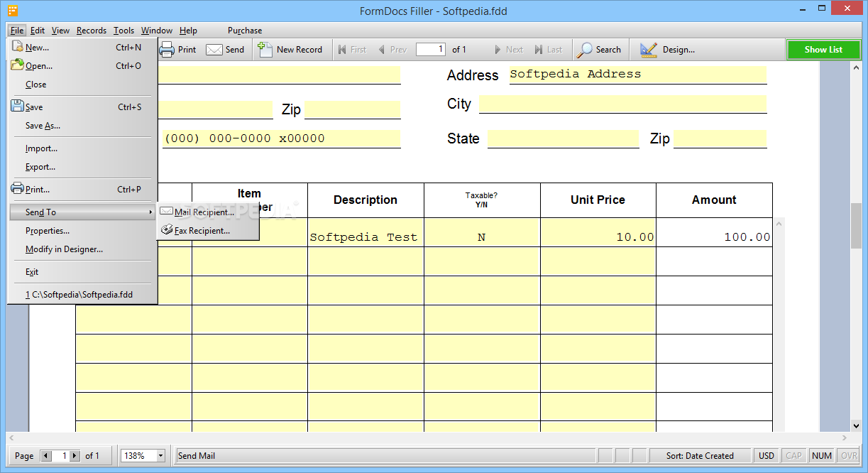Click the Save disk icon in File menu
Viewport: 868px width, 473px height.
[18, 107]
